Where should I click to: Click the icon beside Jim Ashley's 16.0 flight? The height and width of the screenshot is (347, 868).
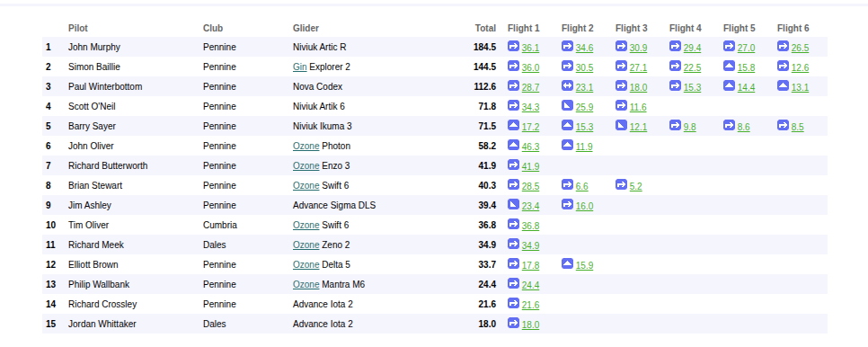coord(567,204)
